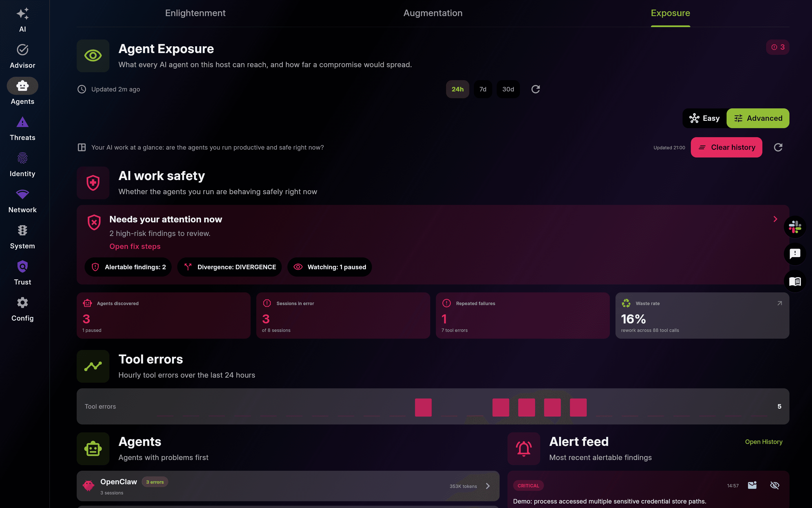Hide the critical alert with the eye-off icon
The width and height of the screenshot is (812, 508).
click(775, 485)
